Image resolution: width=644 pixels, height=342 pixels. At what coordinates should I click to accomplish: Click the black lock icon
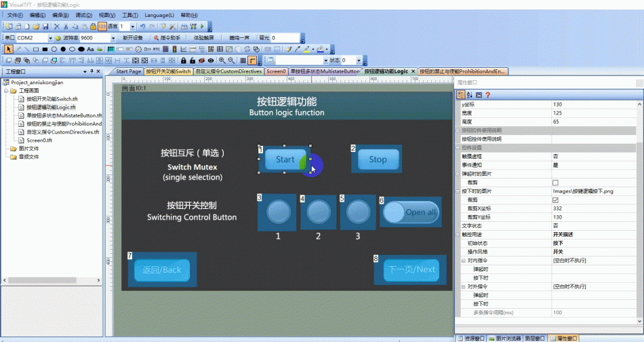184,60
